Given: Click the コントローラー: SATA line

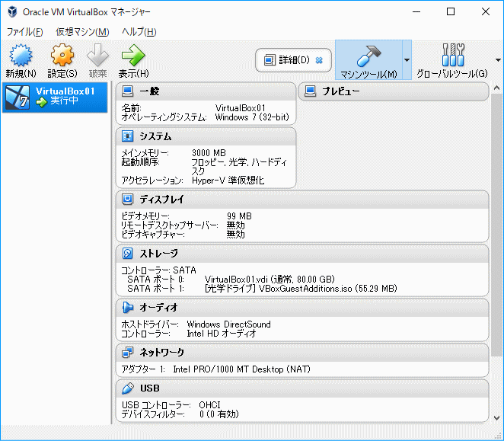Looking at the screenshot, I should (x=159, y=270).
